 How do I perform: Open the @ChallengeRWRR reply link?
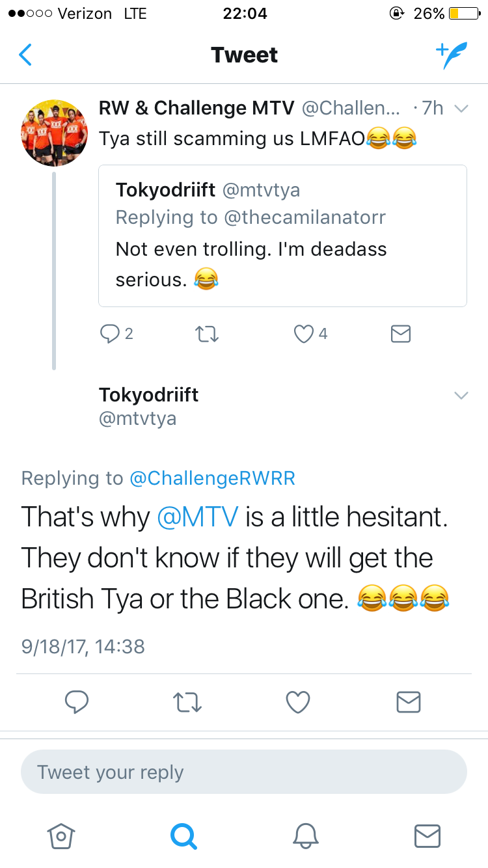(x=212, y=478)
